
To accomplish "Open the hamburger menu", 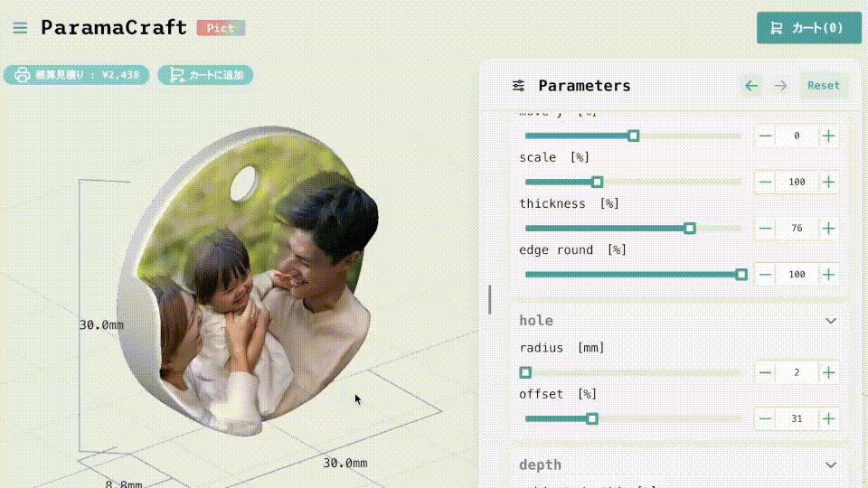I will [20, 28].
